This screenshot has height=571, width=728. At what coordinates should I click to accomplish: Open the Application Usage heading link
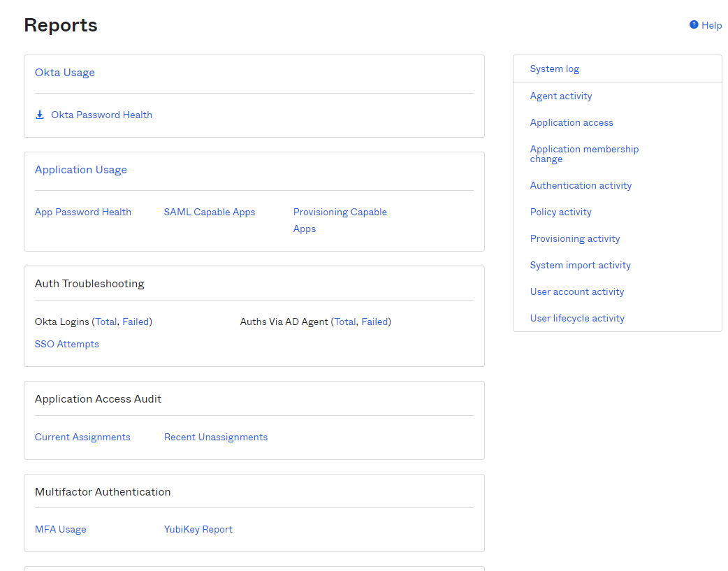click(81, 170)
